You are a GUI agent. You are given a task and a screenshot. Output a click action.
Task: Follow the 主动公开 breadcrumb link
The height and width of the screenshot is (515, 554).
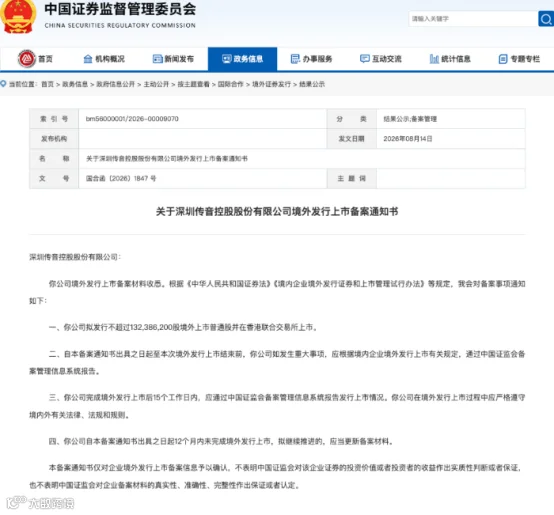pyautogui.click(x=156, y=84)
